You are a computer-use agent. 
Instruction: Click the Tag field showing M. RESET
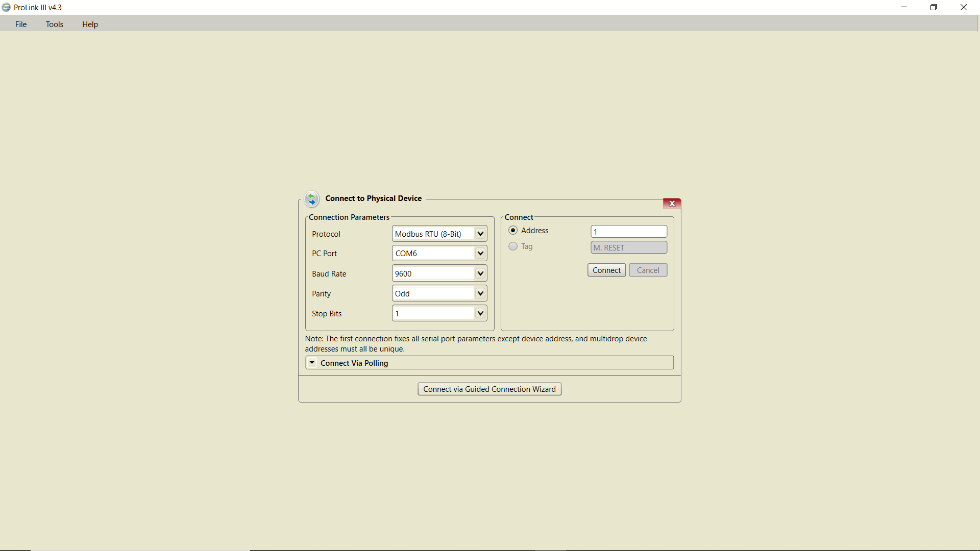coord(628,247)
